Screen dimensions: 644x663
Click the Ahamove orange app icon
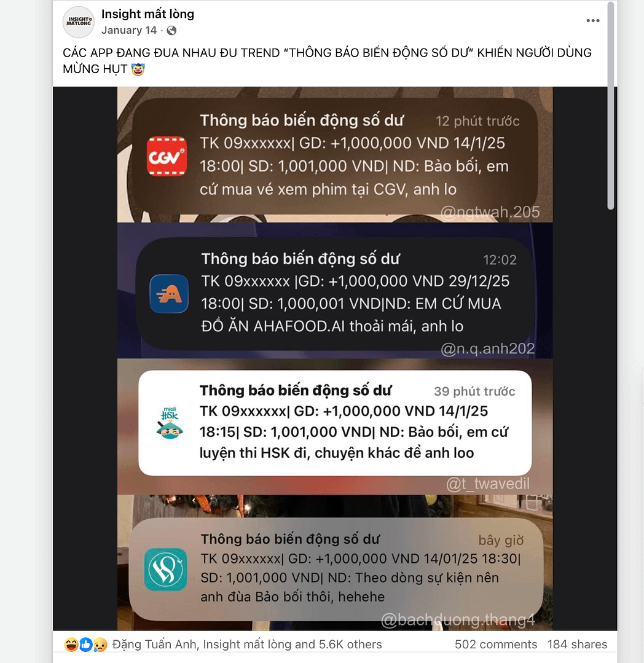coord(169,294)
